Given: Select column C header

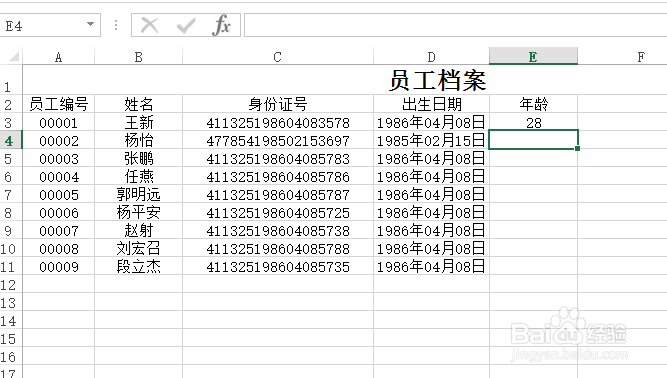Looking at the screenshot, I should point(278,57).
